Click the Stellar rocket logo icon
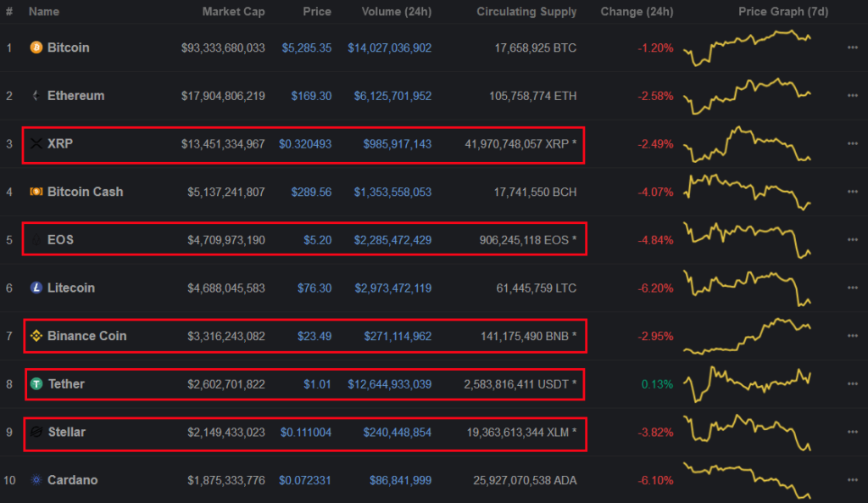The width and height of the screenshot is (868, 503). pyautogui.click(x=35, y=432)
